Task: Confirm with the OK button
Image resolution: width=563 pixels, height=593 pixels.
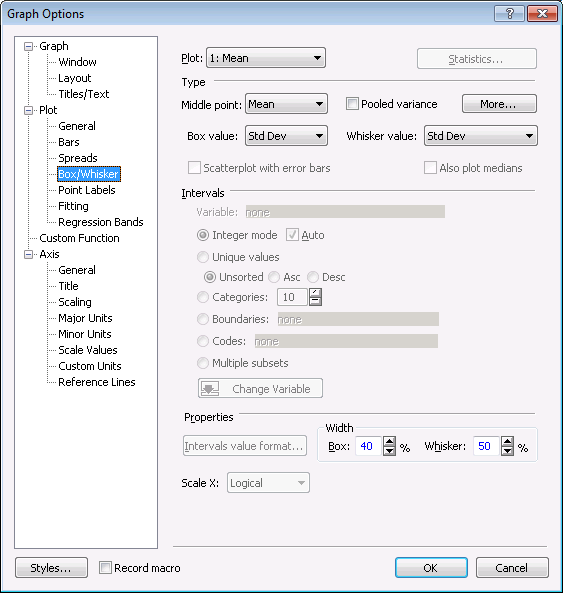Action: click(x=431, y=568)
